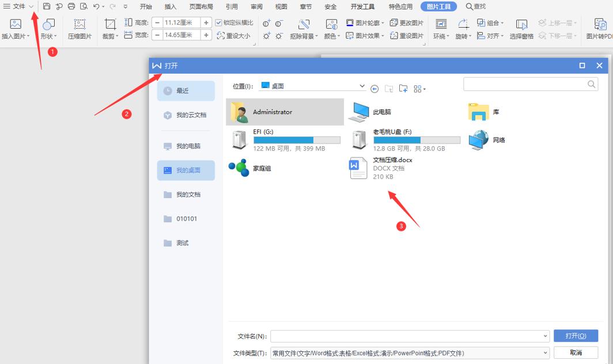The height and width of the screenshot is (364, 613).
Task: Click the 图片转PDF icon
Action: (600, 24)
